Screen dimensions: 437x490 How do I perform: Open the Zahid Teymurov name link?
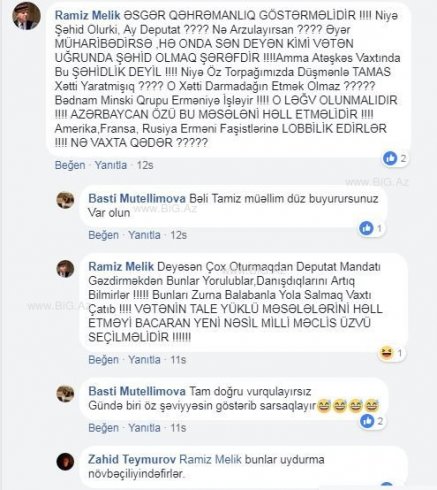(x=132, y=459)
